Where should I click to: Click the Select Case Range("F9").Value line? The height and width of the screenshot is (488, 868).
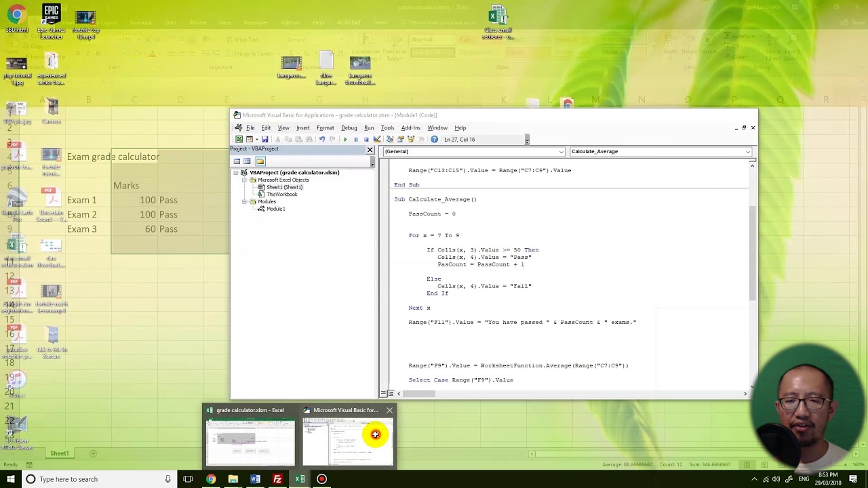(461, 380)
